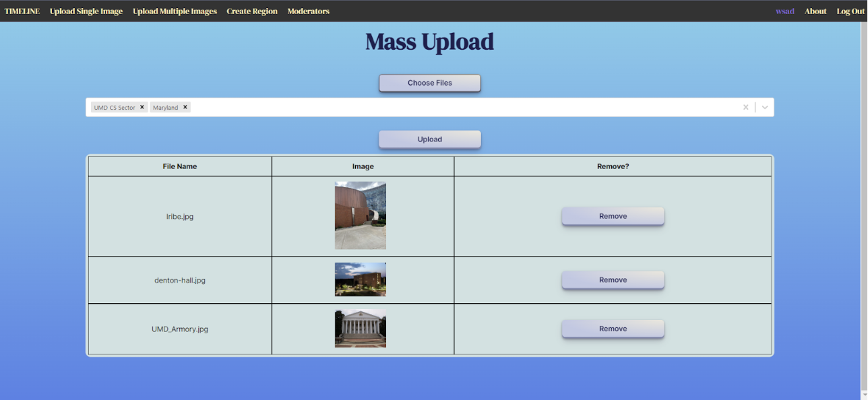Open the wsad user profile link
The width and height of the screenshot is (868, 400).
[784, 11]
